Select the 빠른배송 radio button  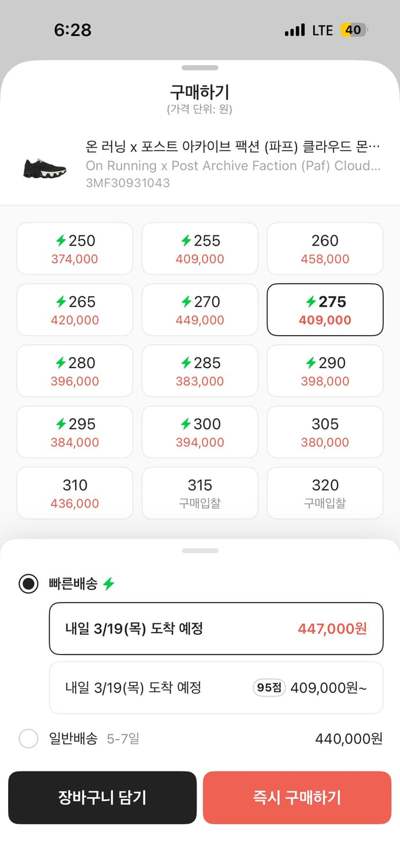28,584
